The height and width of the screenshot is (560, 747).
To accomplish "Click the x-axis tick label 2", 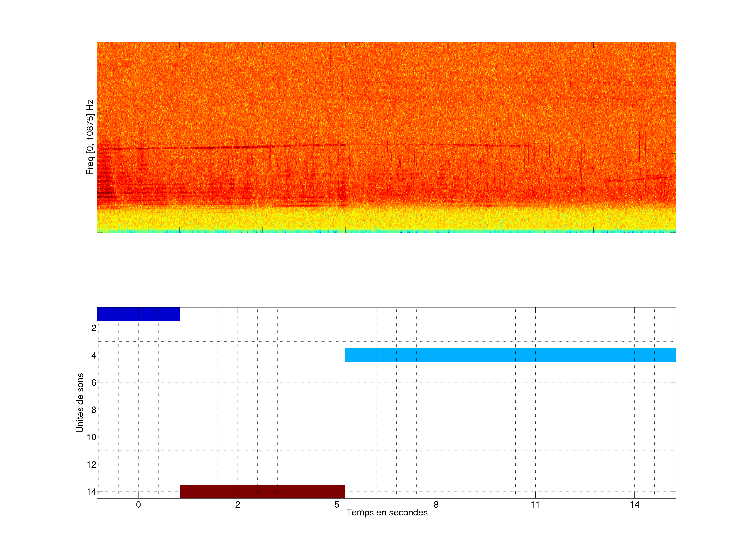I will (237, 505).
